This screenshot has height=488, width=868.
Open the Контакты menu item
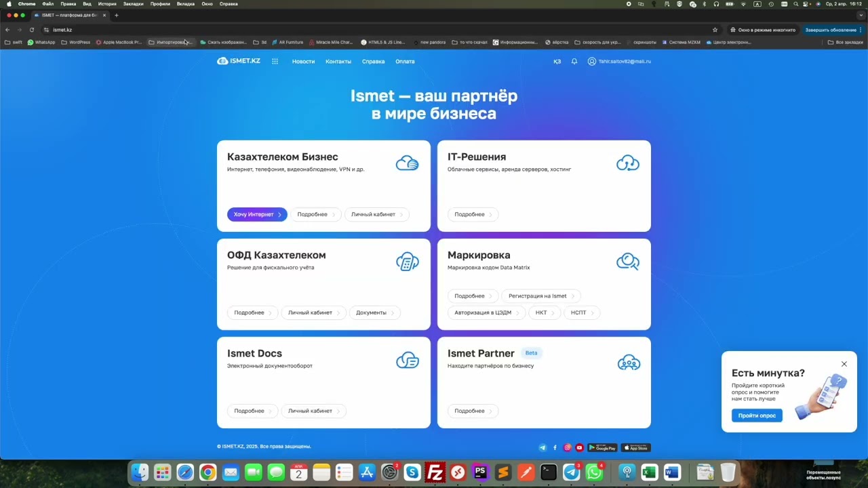338,62
